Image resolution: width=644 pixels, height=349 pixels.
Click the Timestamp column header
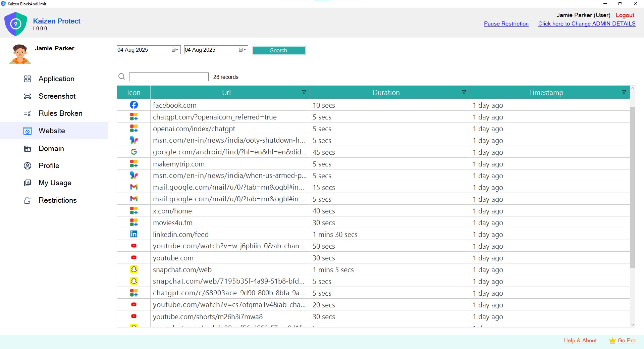coord(546,92)
